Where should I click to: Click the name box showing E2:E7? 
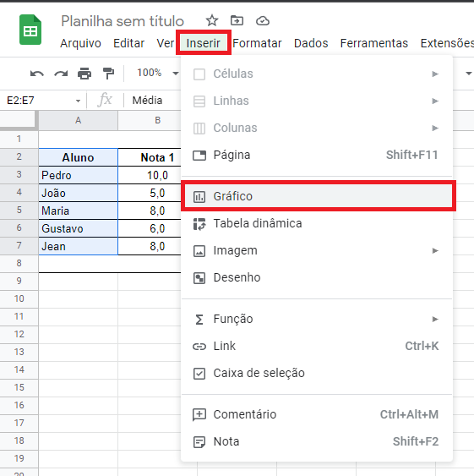pos(42,100)
